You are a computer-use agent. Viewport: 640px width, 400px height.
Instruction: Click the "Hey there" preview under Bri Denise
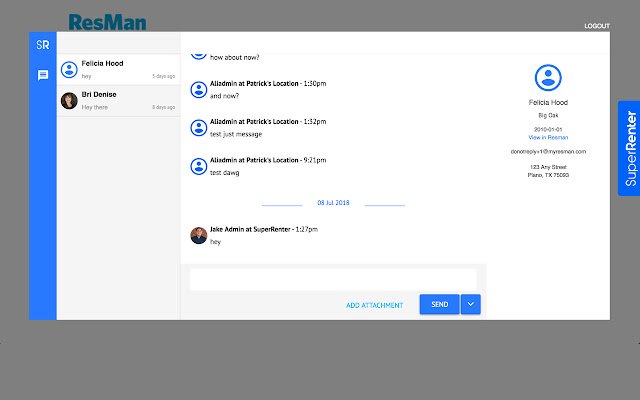tap(95, 107)
